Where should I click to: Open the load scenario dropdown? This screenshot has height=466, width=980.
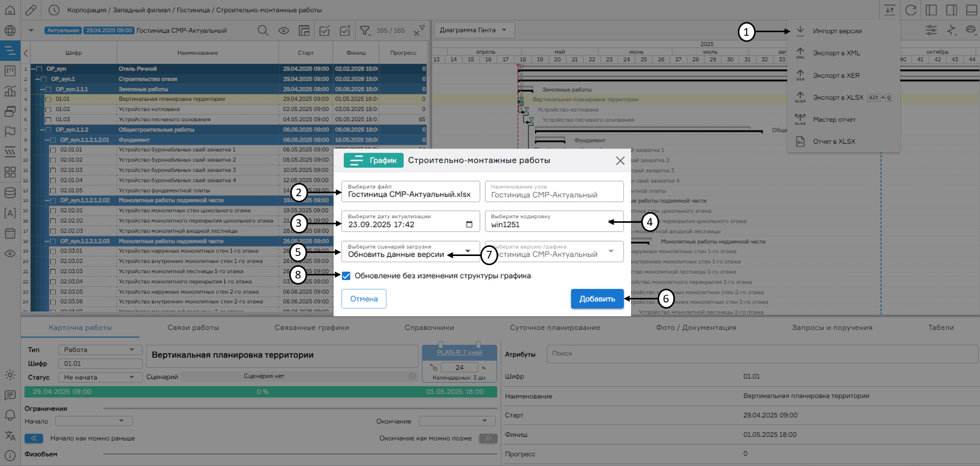tap(468, 251)
